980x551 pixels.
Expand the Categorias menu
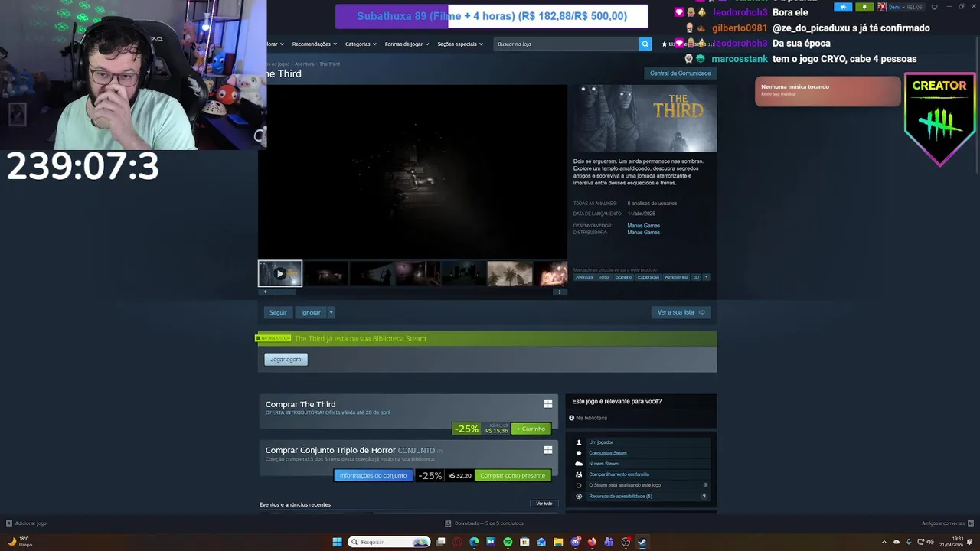coord(361,44)
